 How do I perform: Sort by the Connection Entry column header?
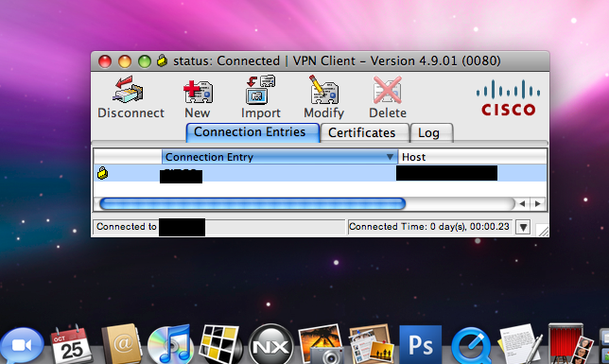[280, 157]
